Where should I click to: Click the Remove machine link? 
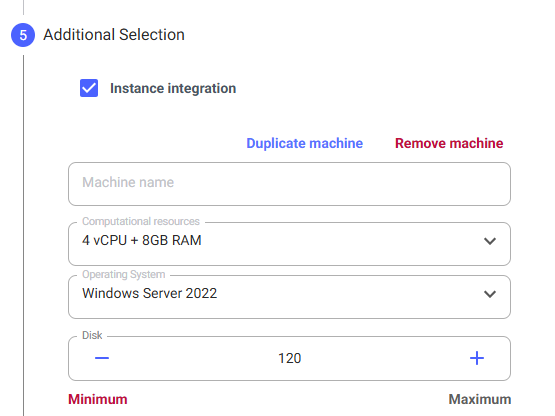tap(449, 143)
